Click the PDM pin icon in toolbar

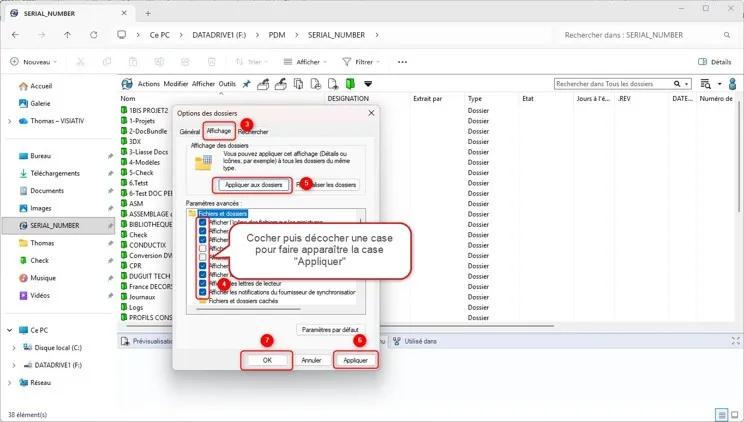pyautogui.click(x=246, y=84)
